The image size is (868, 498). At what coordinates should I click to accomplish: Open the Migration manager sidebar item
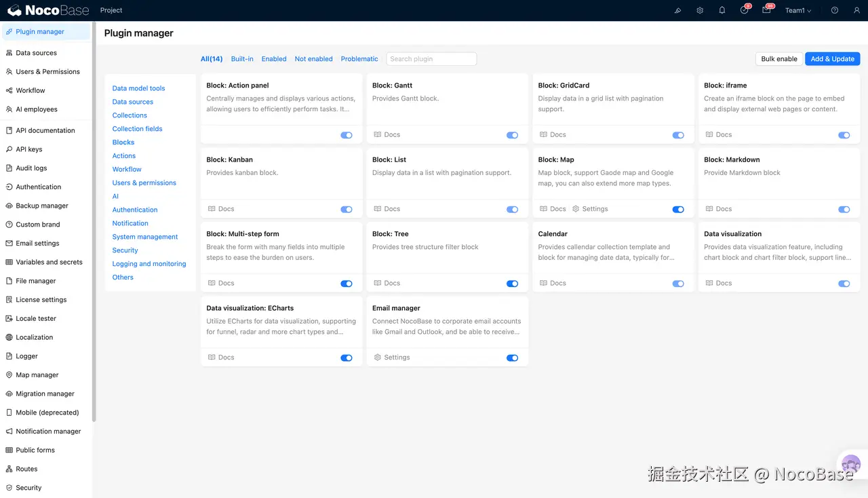45,394
